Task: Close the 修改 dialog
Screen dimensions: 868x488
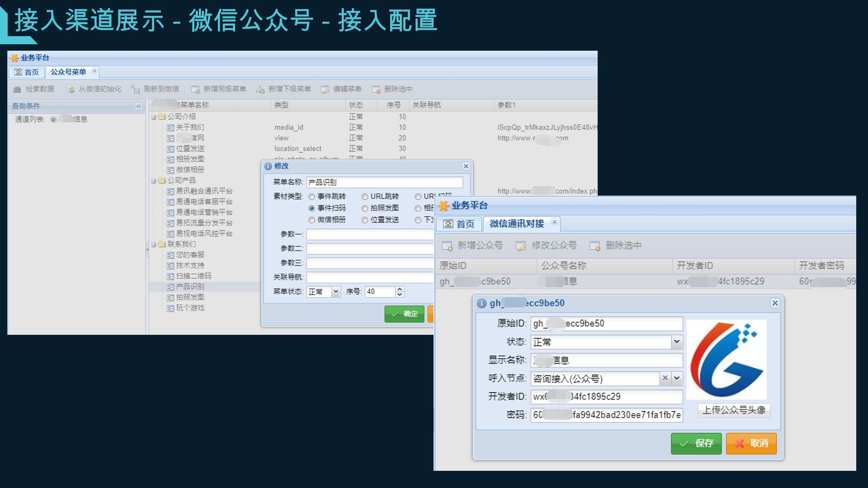Action: point(466,166)
